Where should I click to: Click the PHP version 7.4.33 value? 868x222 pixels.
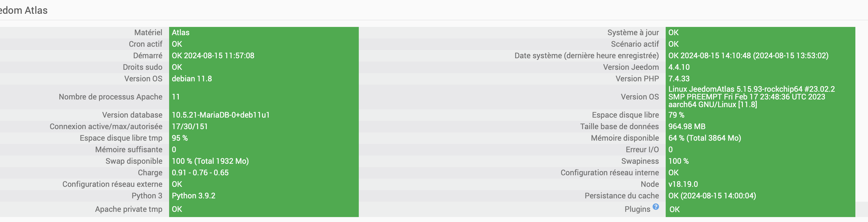click(x=679, y=79)
